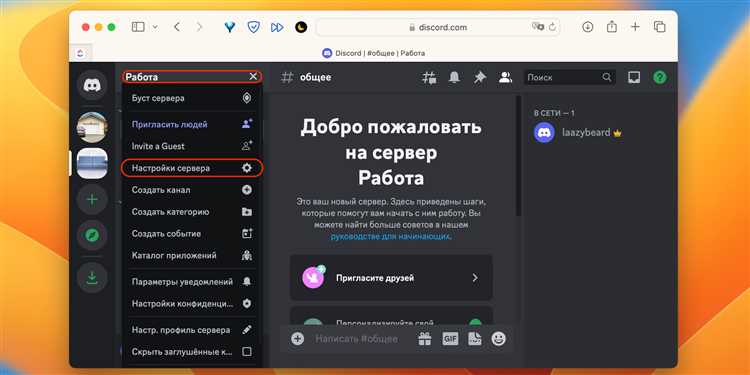The width and height of the screenshot is (750, 375).
Task: Open the GIF picker
Action: tap(450, 339)
